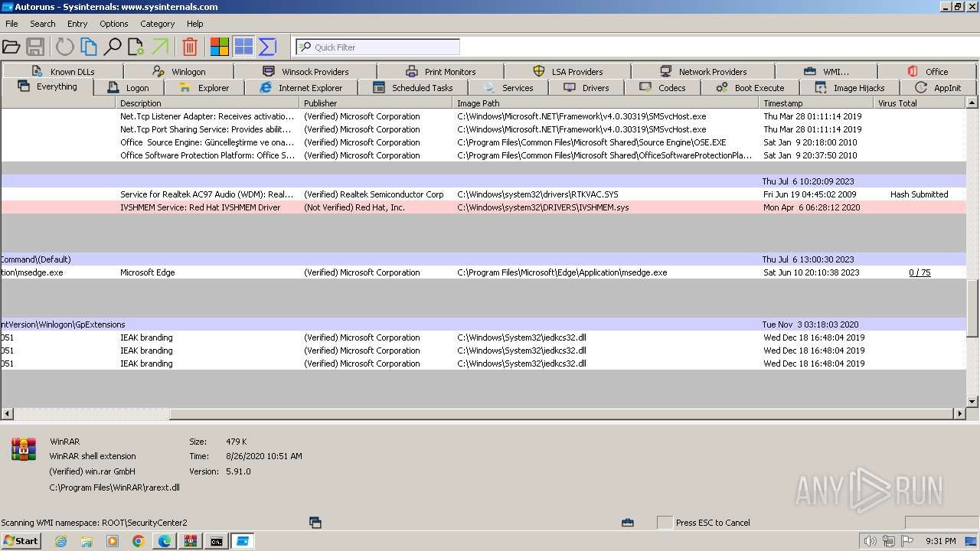Switch to the Known DLLs tab
Image resolution: width=980 pixels, height=551 pixels.
pos(63,71)
